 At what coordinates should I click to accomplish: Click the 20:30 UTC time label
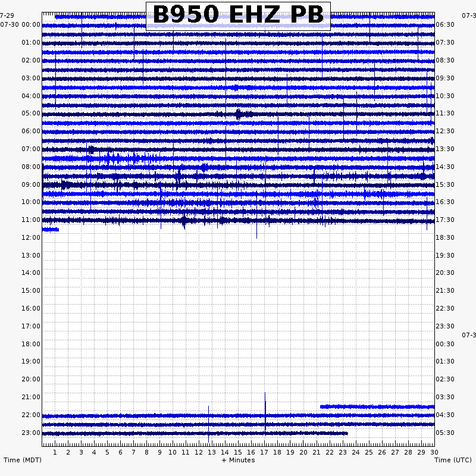445,273
